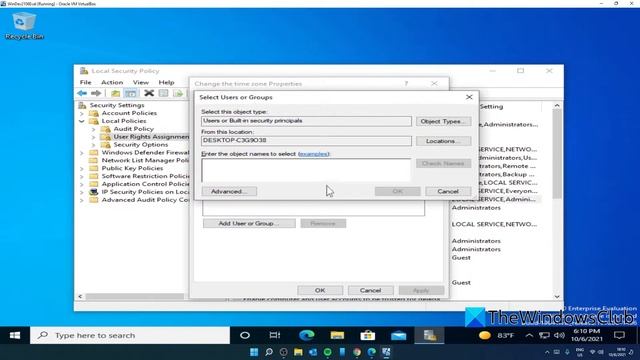Open File Explorer on the host Windows 11 taskbar

pos(298,352)
